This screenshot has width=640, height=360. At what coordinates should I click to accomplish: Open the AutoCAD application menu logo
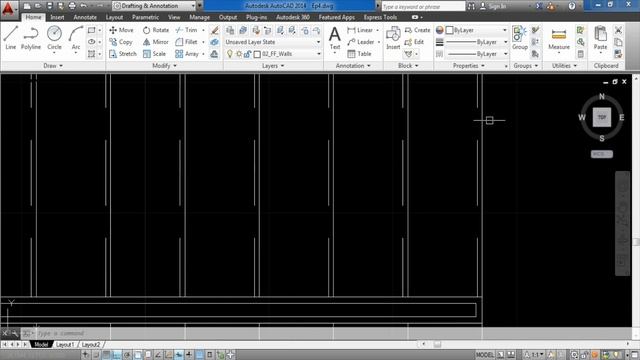8,9
